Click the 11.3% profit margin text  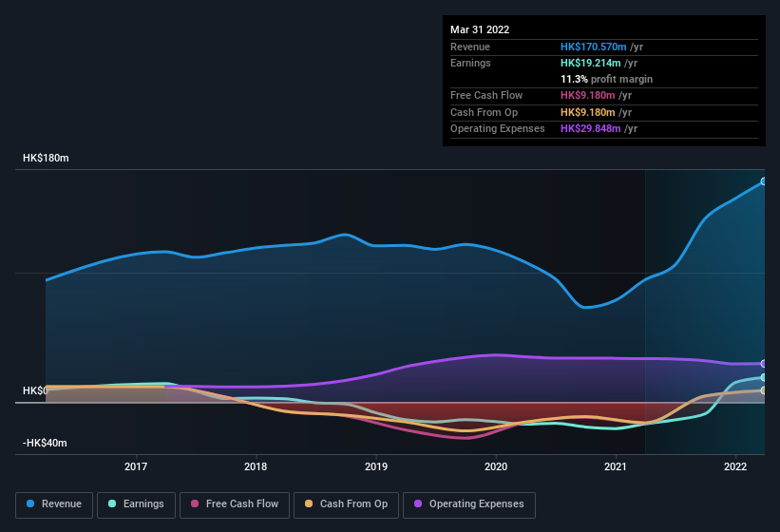pyautogui.click(x=606, y=79)
